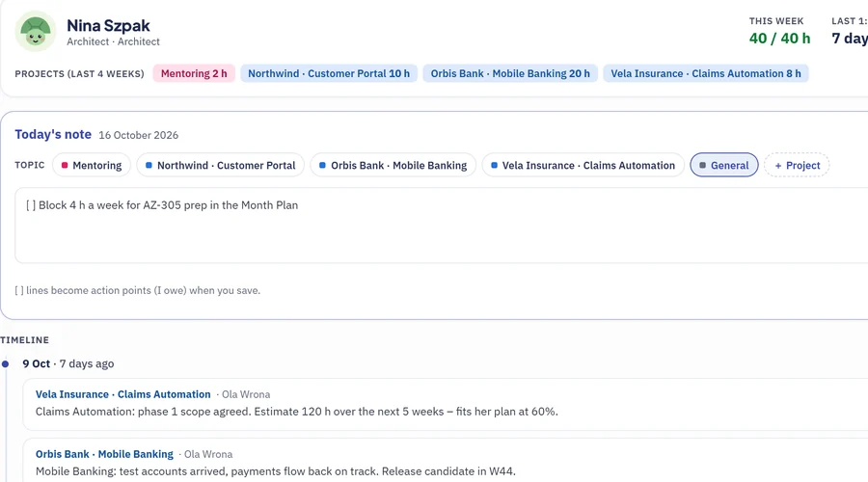Open the Mentoring 2 h project chip
This screenshot has height=482, width=868.
[x=194, y=73]
